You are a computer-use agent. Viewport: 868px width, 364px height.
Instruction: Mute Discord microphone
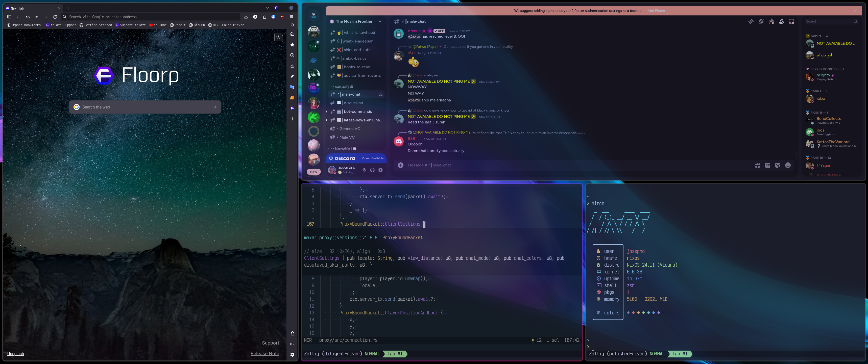click(364, 170)
